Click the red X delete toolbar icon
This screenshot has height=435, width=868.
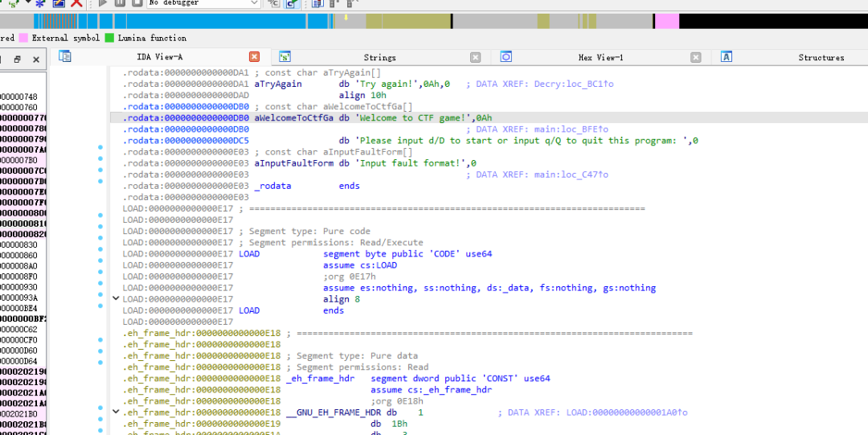[x=76, y=2]
